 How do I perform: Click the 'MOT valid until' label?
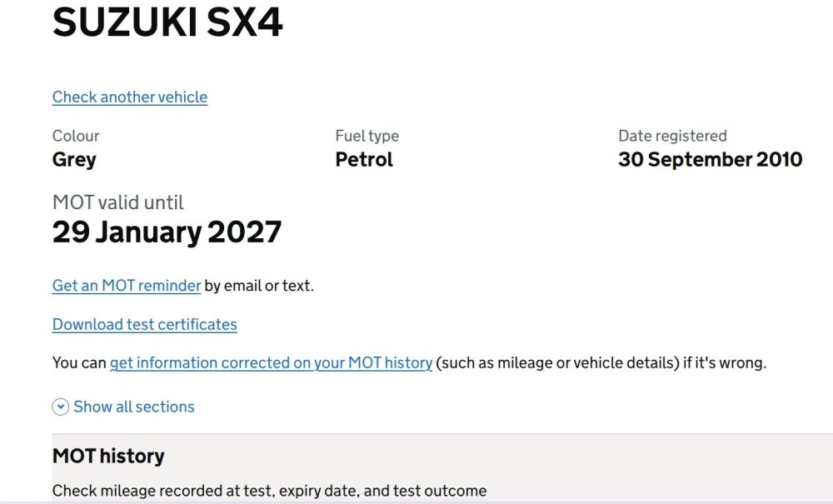[118, 202]
